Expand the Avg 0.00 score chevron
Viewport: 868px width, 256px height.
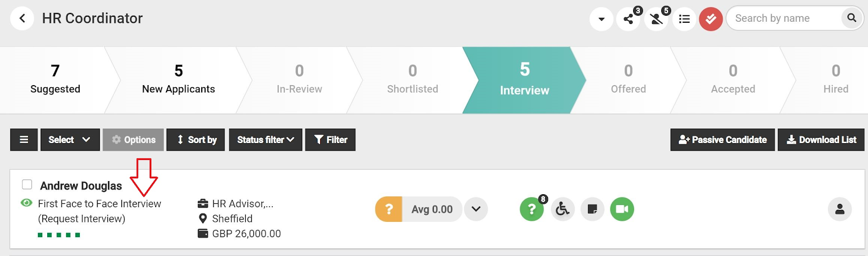[x=476, y=209]
